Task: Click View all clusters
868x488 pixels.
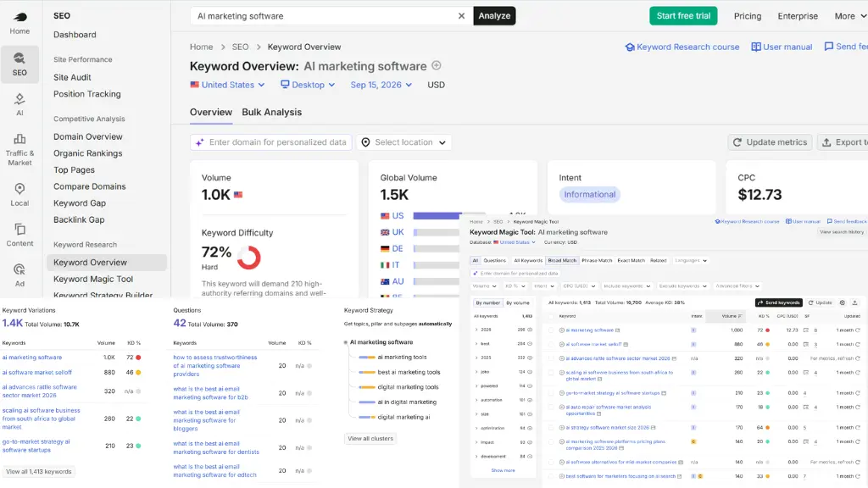Action: tap(370, 438)
